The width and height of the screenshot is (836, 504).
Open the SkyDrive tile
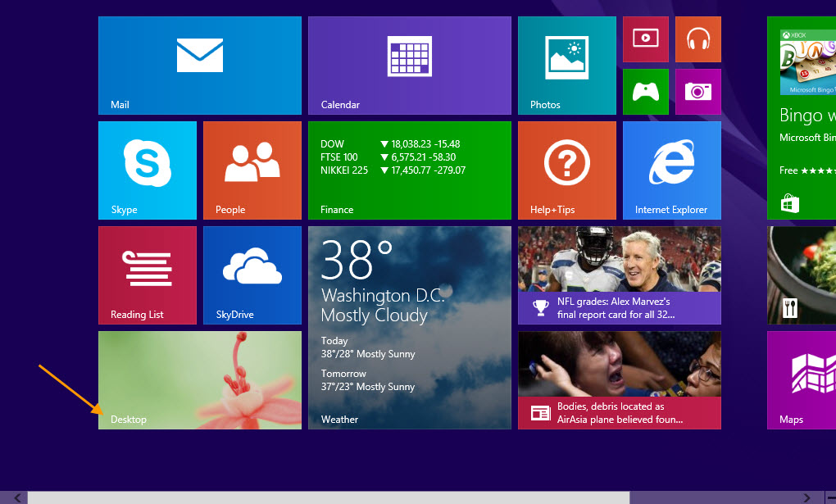252,275
